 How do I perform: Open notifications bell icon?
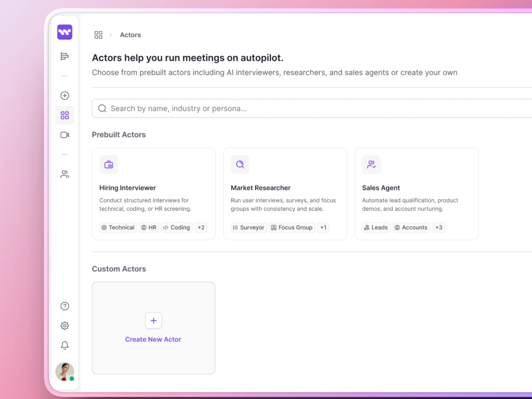(x=65, y=345)
